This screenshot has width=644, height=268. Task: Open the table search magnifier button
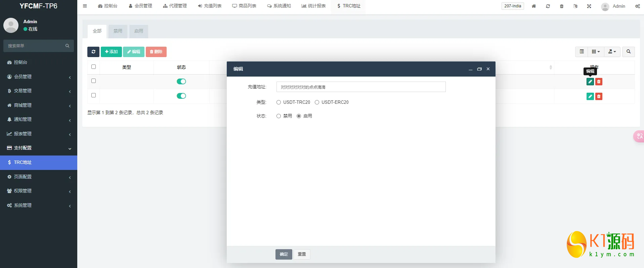tap(629, 52)
